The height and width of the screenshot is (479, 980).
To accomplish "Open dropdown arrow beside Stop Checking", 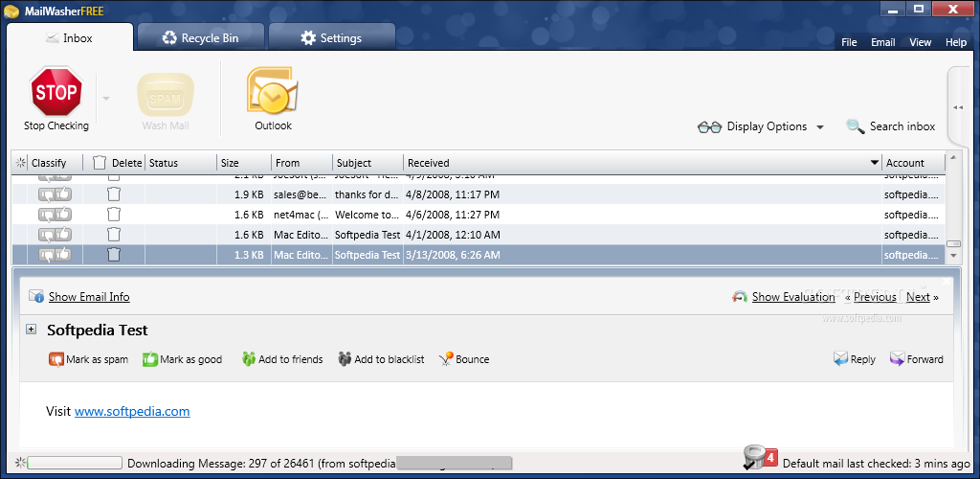I will (105, 98).
